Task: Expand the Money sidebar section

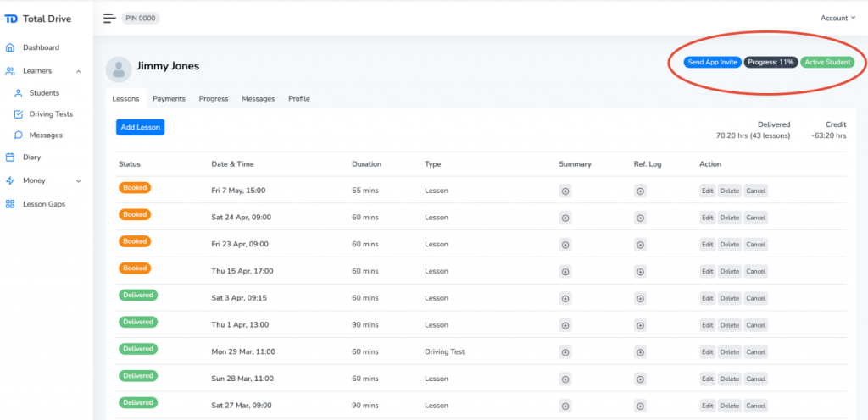Action: [78, 180]
